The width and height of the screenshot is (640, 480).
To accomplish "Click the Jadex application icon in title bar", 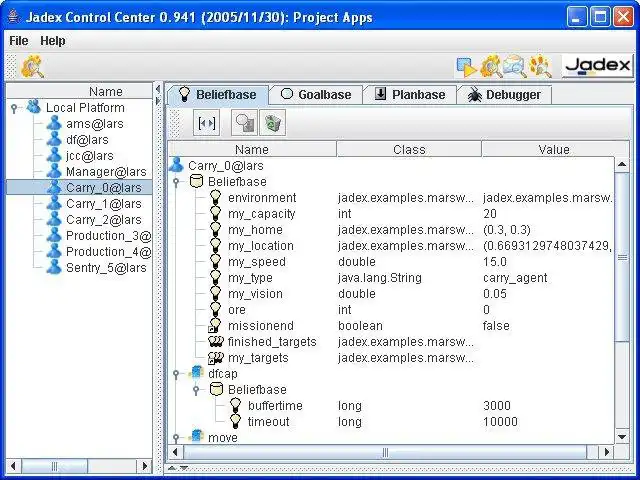I will 14,17.
